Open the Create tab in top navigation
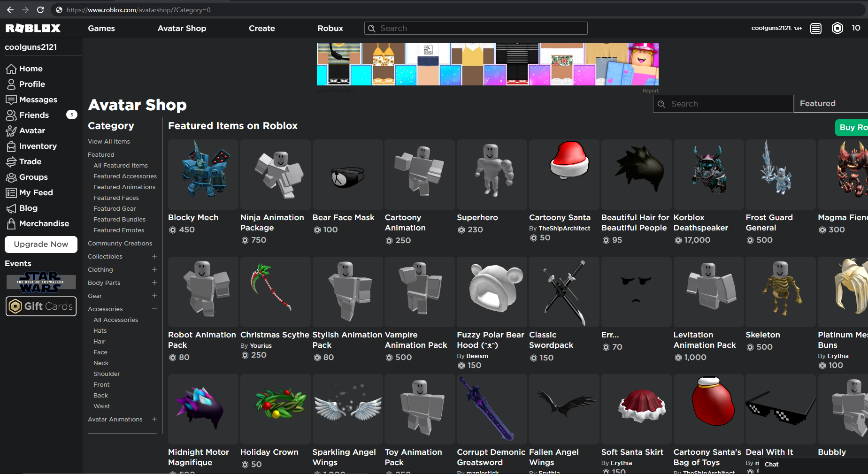This screenshot has width=868, height=474. 261,28
